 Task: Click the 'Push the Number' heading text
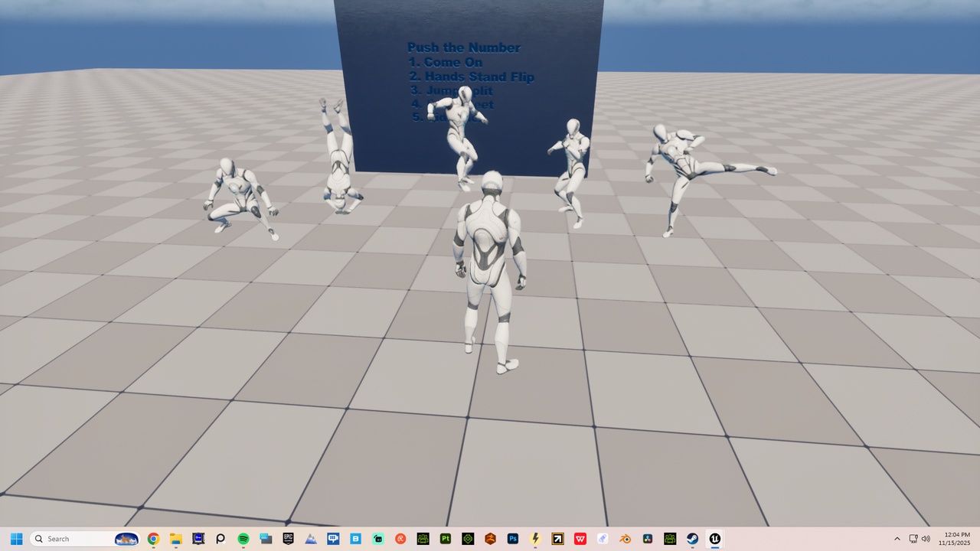click(464, 47)
